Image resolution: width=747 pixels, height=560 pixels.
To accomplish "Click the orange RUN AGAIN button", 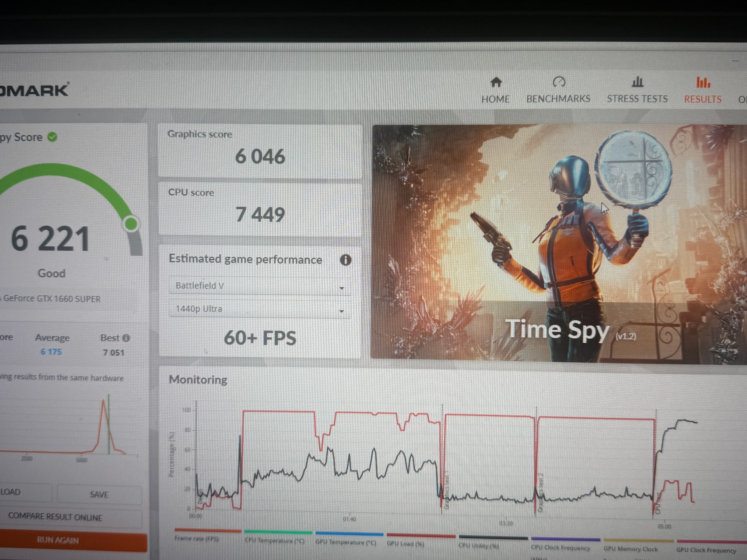I will tap(58, 540).
